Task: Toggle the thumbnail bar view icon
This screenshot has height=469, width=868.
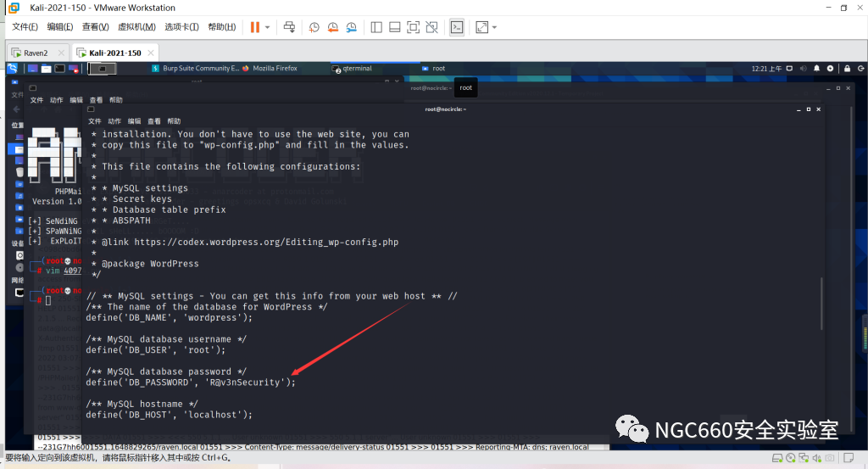Action: pyautogui.click(x=395, y=27)
